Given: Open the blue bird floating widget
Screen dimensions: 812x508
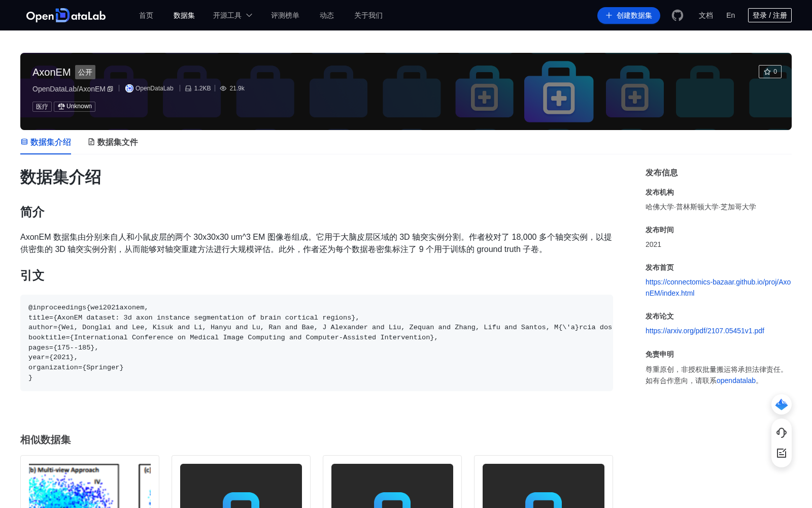Looking at the screenshot, I should click(x=782, y=404).
